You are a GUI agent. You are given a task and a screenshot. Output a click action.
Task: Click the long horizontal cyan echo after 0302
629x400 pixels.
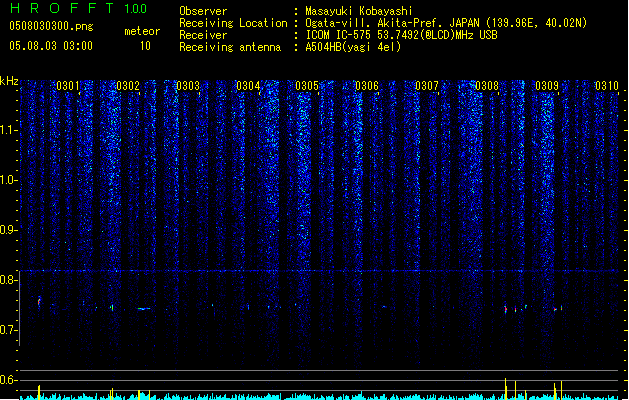(x=144, y=309)
